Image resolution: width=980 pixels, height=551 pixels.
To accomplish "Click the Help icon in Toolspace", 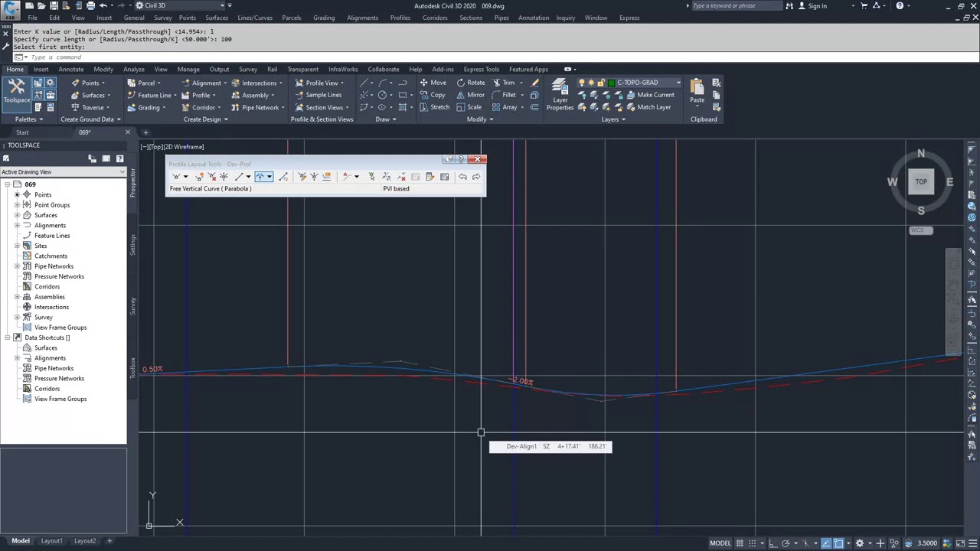I will 119,158.
